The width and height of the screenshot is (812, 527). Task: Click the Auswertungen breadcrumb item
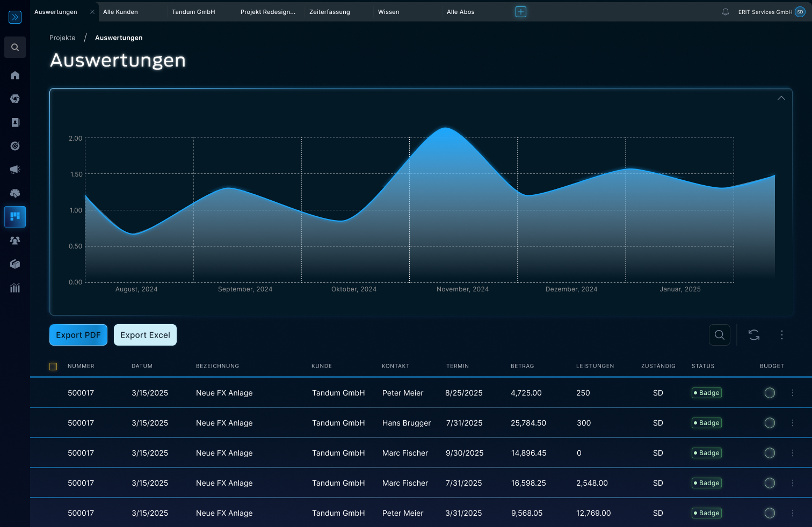[x=119, y=38]
